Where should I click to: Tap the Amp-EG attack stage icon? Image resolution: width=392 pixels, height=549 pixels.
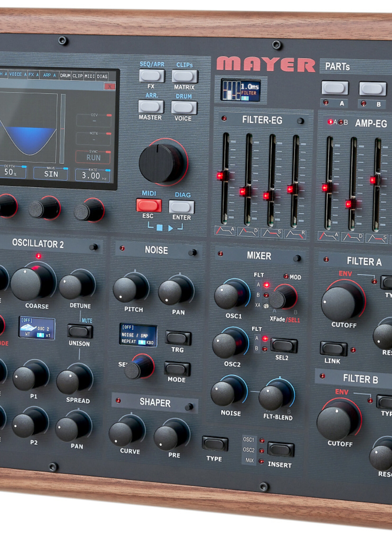click(x=328, y=236)
